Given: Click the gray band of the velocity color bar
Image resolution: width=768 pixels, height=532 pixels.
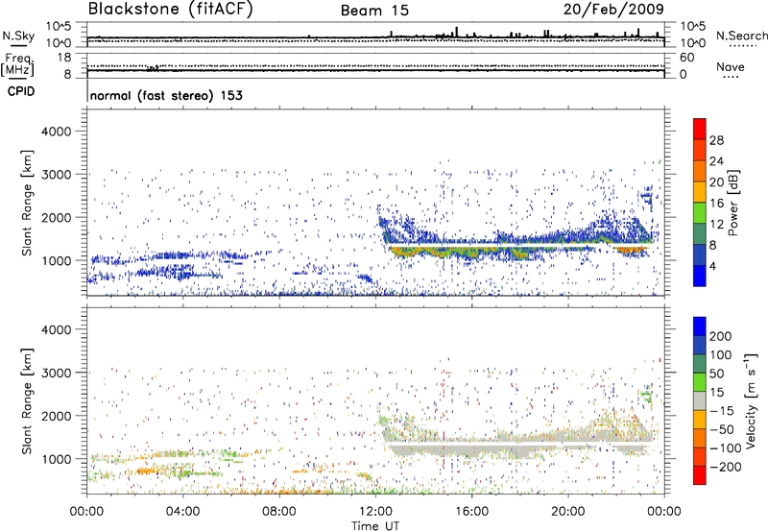Looking at the screenshot, I should click(700, 400).
